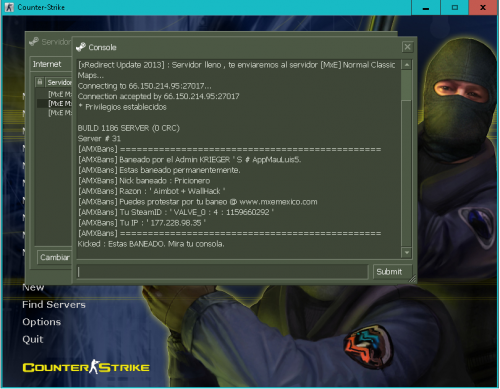
Task: Sort by the Servidores column header
Action: click(59, 82)
